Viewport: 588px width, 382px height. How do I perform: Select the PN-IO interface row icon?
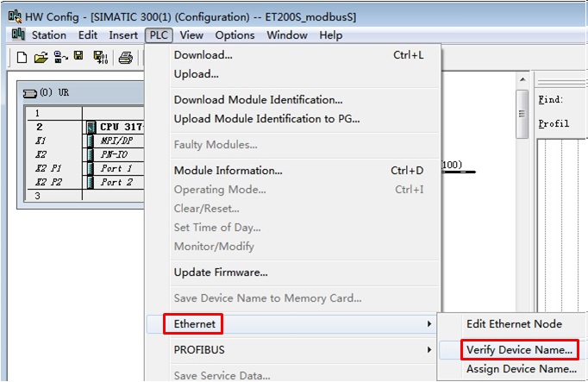coord(91,154)
